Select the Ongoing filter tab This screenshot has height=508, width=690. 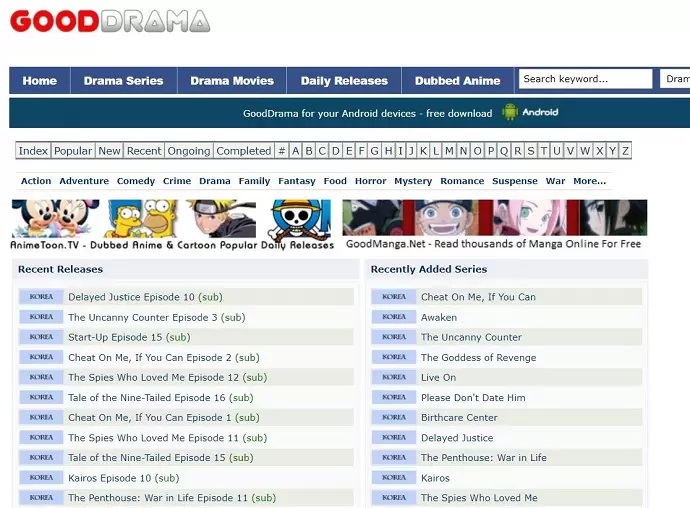click(189, 151)
